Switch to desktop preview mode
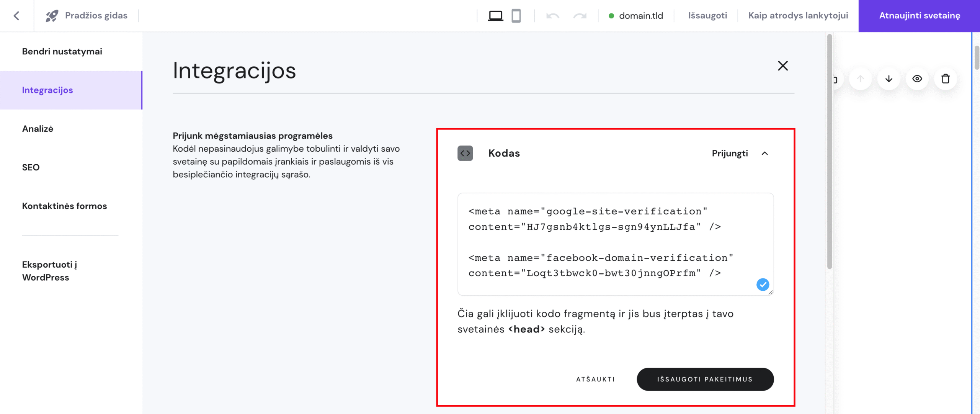The height and width of the screenshot is (414, 980). (495, 16)
